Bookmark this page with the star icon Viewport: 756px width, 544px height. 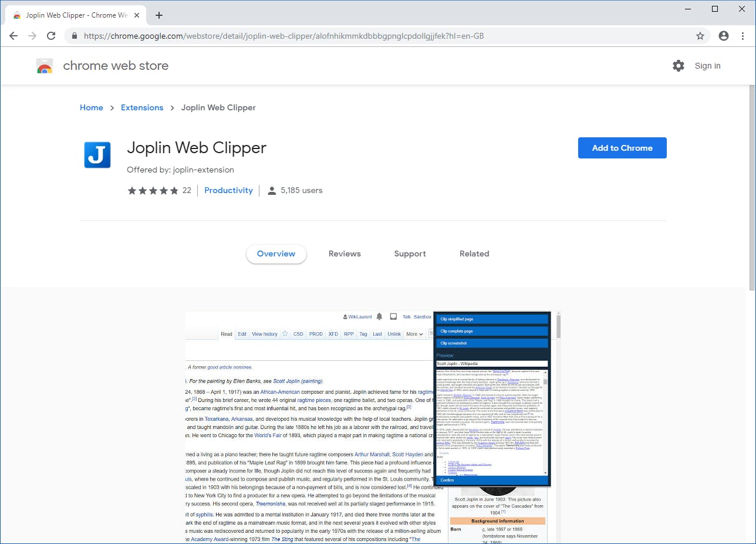tap(700, 36)
